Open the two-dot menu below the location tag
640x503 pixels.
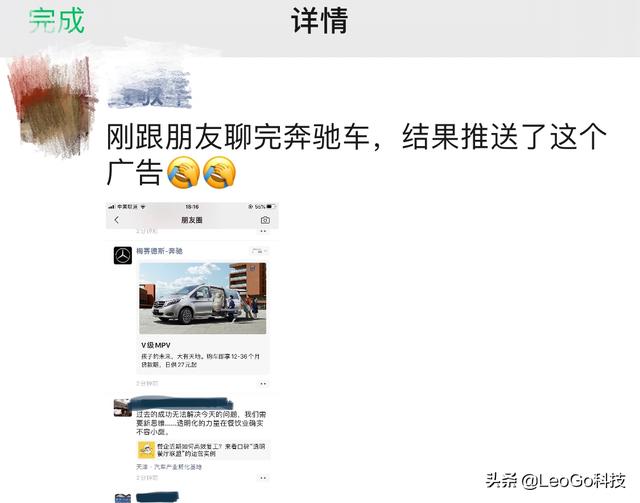pyautogui.click(x=263, y=477)
